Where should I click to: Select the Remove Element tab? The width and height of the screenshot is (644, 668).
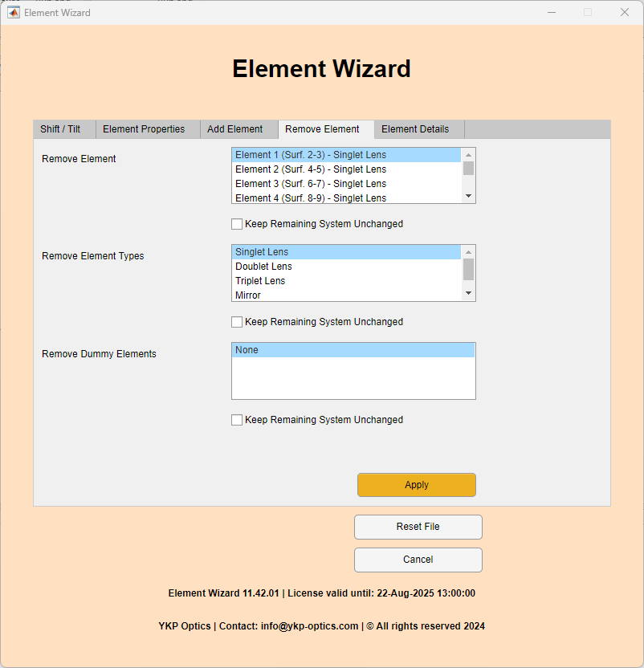(325, 128)
